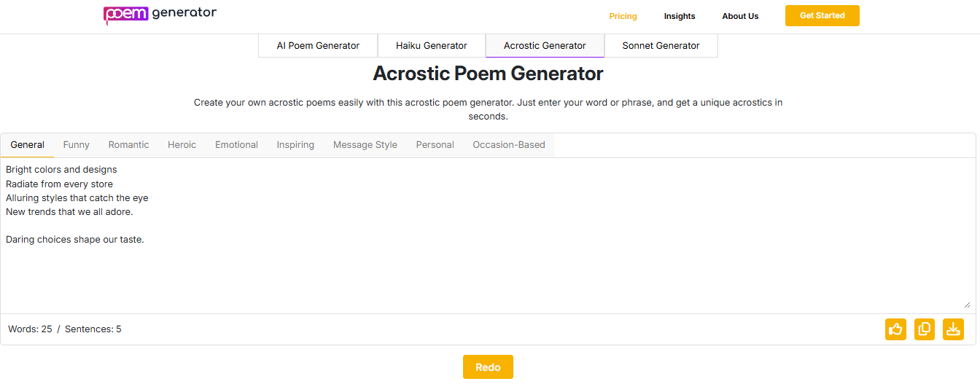
Task: Switch to the Haiku Generator tab
Action: click(432, 45)
